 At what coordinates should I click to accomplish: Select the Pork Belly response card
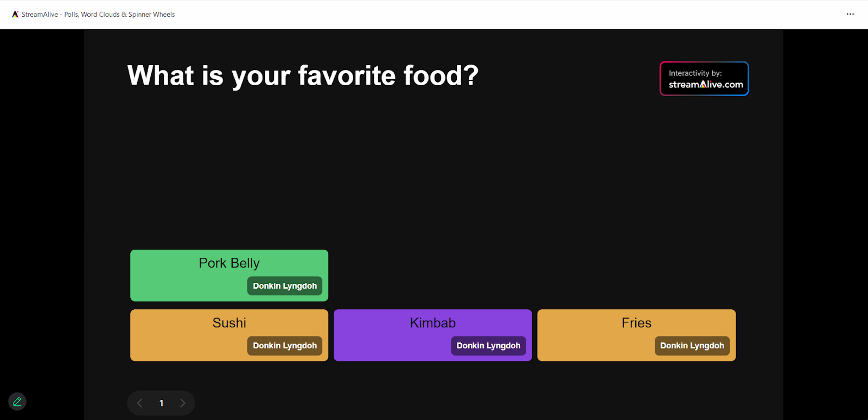click(229, 275)
